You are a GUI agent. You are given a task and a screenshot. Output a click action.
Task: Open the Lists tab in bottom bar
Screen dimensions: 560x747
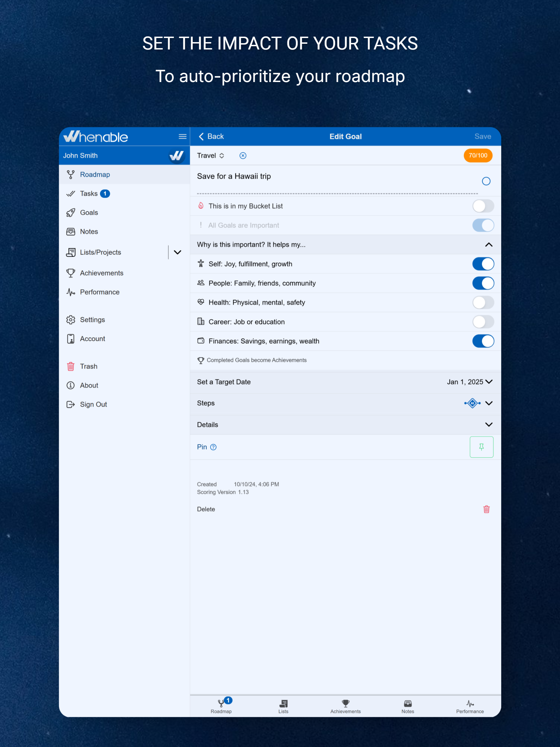283,707
